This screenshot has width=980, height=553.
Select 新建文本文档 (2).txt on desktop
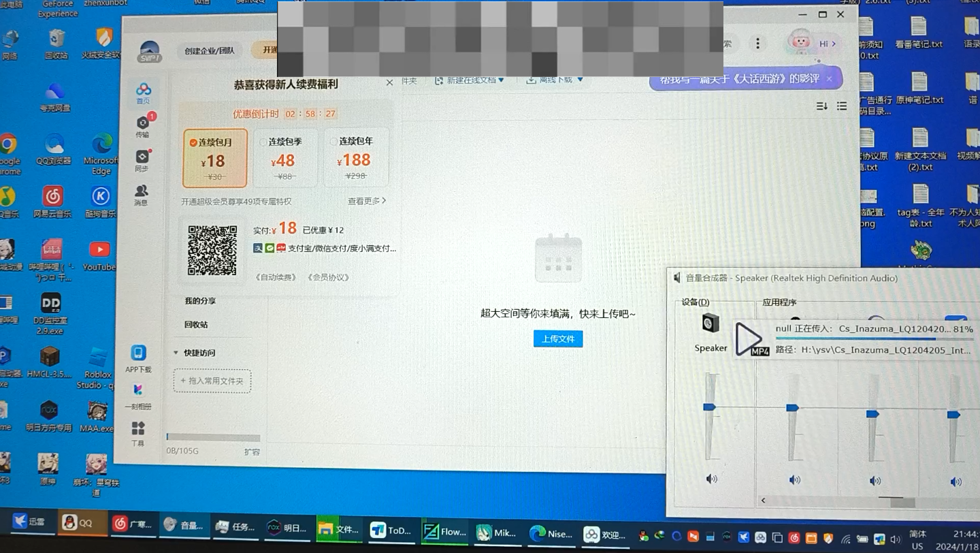pos(920,149)
